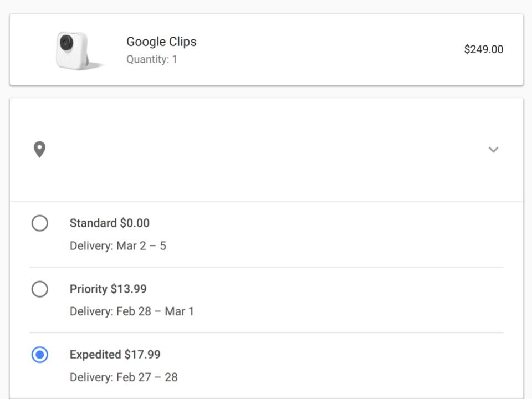Click the "Delivery: Mar 2 – 5" text

point(117,246)
